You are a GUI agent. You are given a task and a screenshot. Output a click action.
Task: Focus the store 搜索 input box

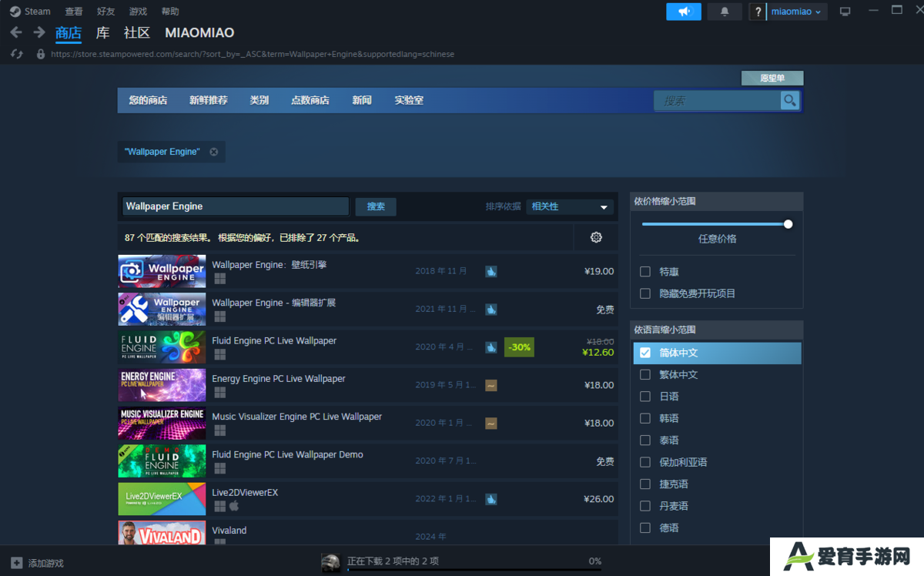(x=717, y=100)
